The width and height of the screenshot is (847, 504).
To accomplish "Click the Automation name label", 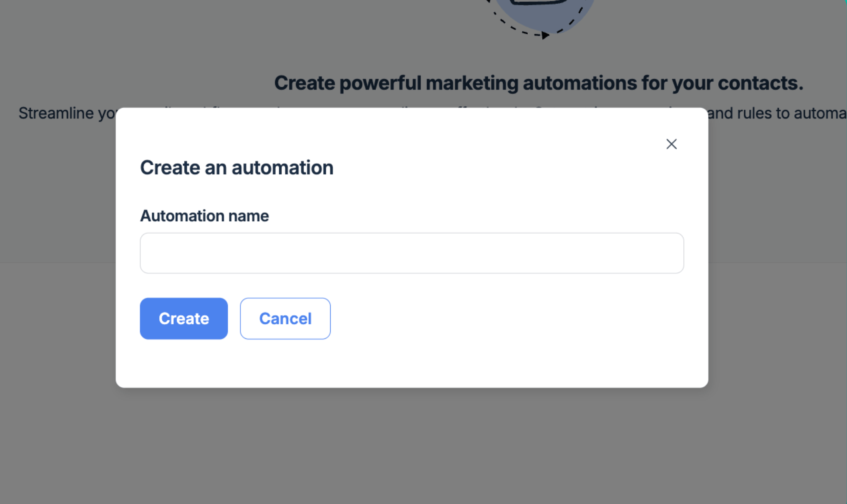I will pos(204,216).
